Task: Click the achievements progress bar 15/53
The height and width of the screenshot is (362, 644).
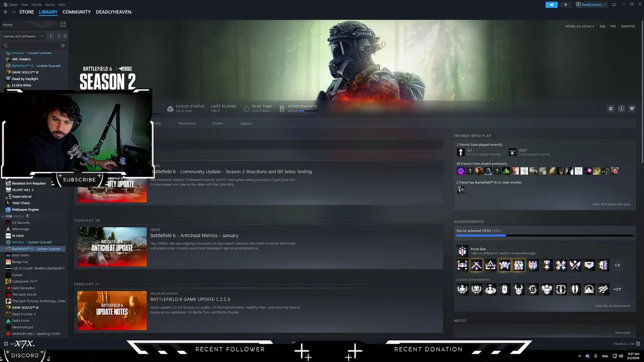Action: click(x=544, y=235)
